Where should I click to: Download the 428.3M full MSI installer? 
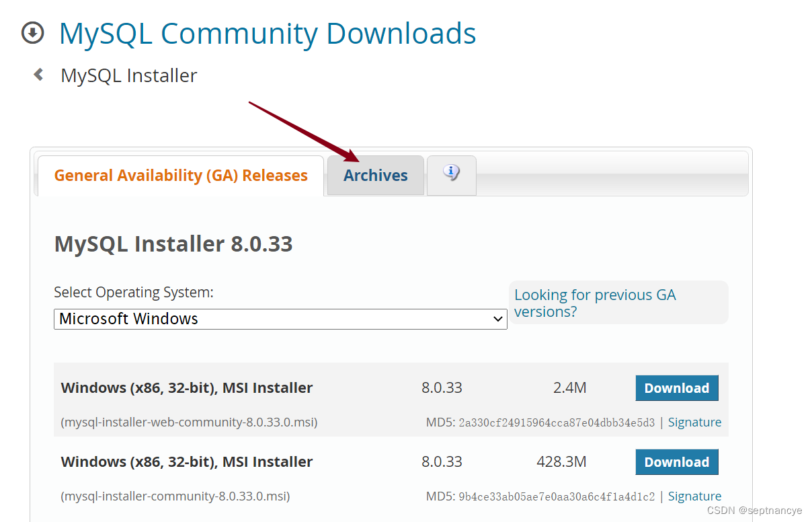(677, 462)
